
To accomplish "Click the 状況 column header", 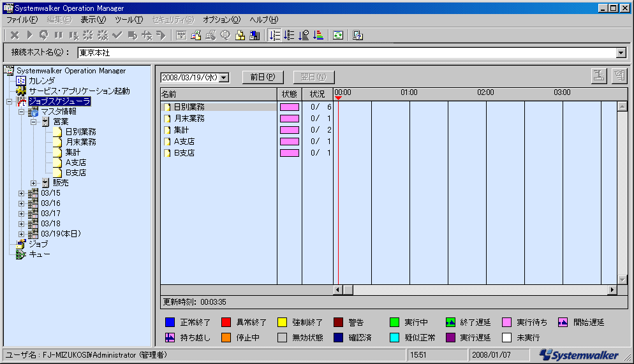I will point(318,94).
